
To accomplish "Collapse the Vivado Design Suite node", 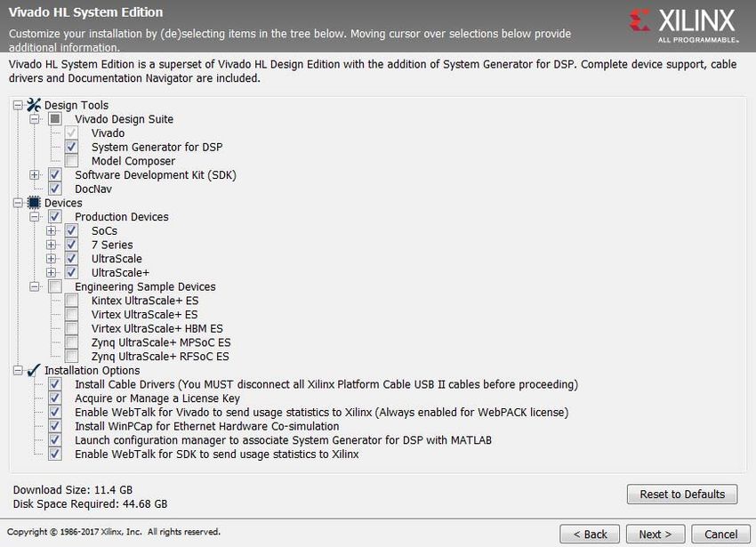I will coord(35,118).
